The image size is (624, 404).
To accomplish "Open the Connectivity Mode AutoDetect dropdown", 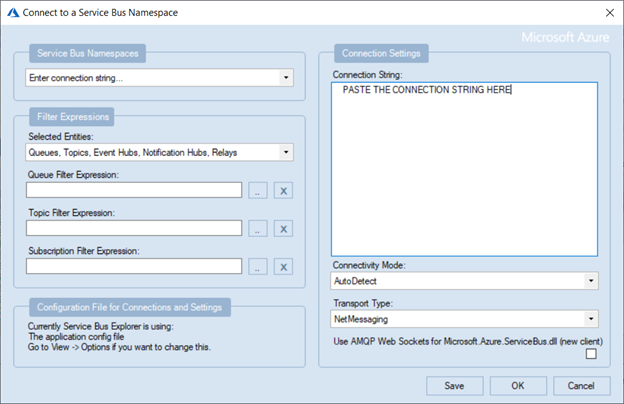I will pos(464,281).
